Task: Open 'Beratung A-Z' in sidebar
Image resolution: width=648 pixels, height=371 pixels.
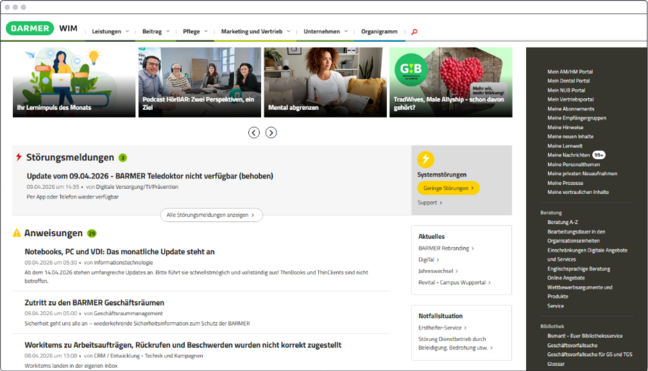Action: [562, 222]
